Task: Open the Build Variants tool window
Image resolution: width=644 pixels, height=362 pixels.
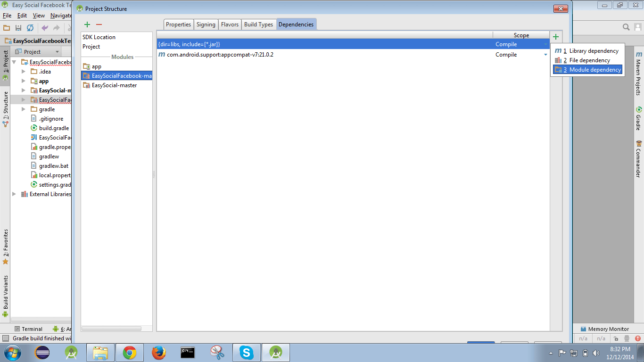Action: point(5,296)
